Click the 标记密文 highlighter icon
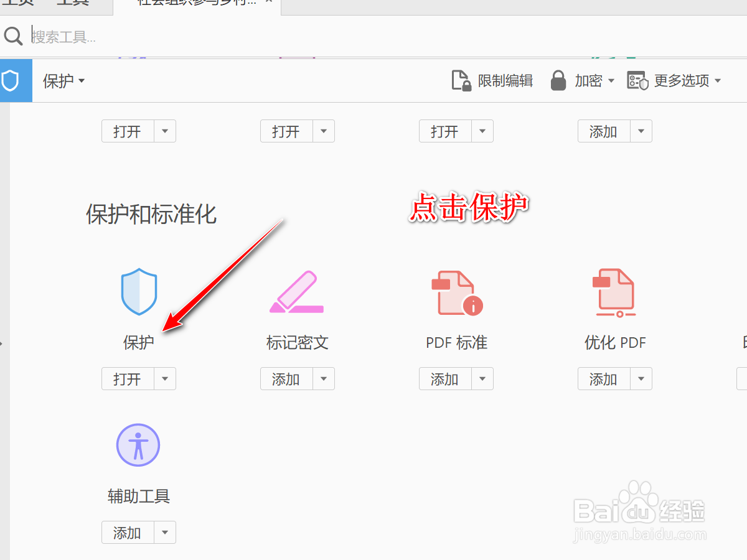Viewport: 747px width, 560px height. click(297, 292)
